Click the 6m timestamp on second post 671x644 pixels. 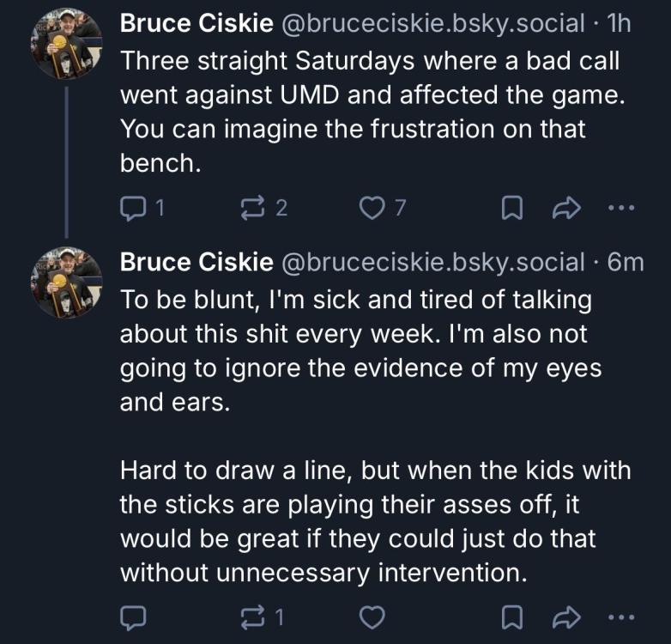click(x=625, y=262)
